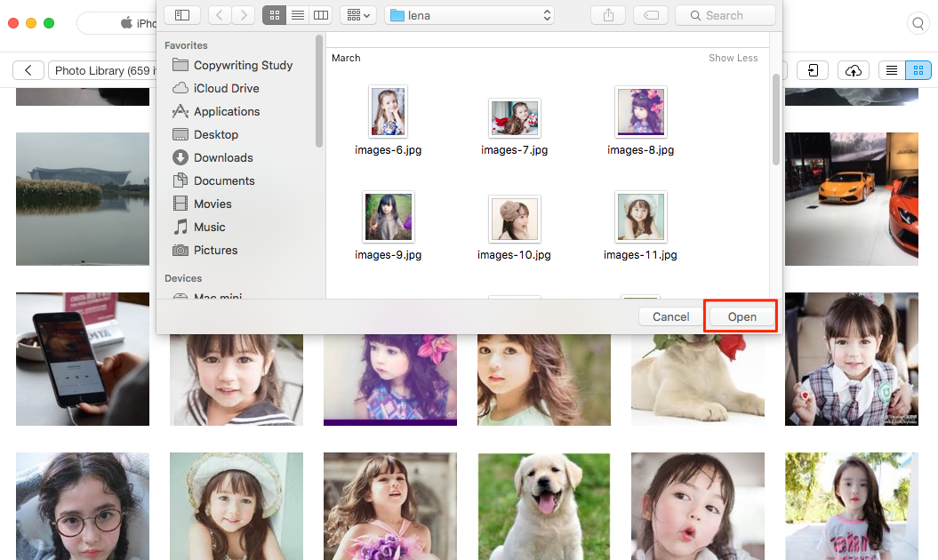Select the lake building photo in library

point(83,198)
